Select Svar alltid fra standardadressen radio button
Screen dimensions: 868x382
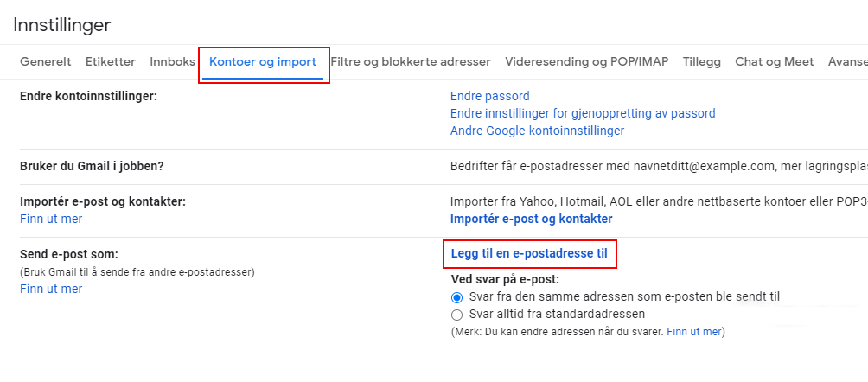tap(456, 315)
